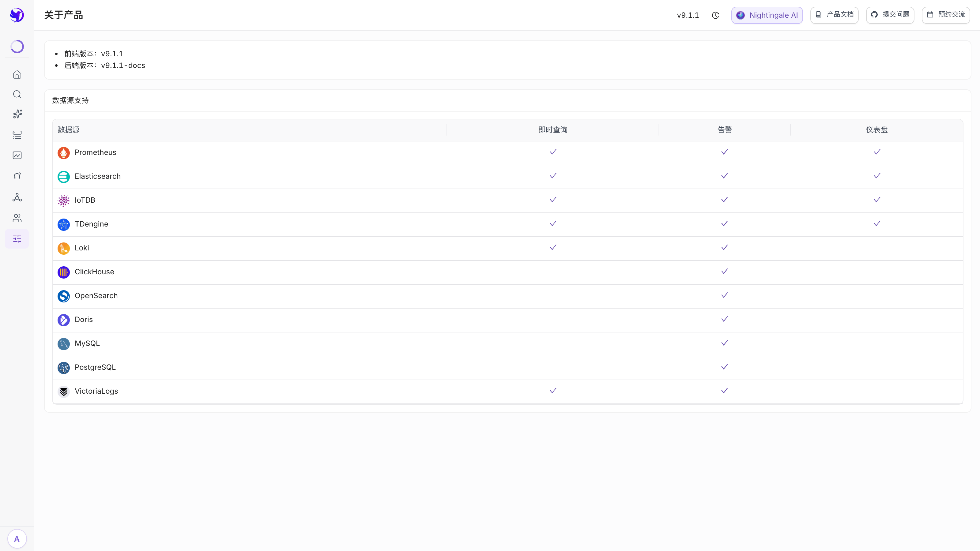Click the 告警 column header
Image resolution: width=980 pixels, height=551 pixels.
[x=724, y=130]
